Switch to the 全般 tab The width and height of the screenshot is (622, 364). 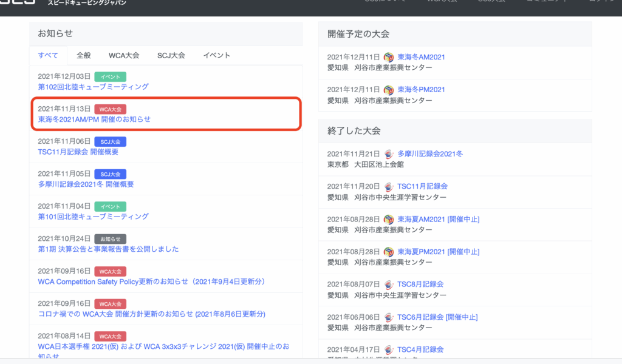(84, 55)
